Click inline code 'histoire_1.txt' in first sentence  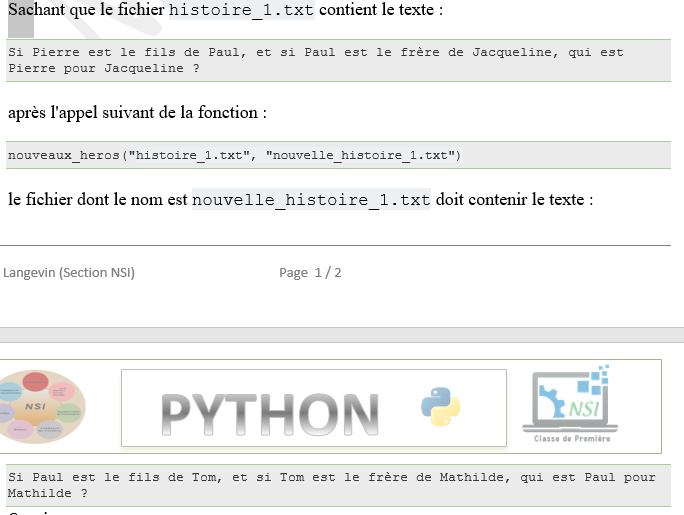point(241,12)
